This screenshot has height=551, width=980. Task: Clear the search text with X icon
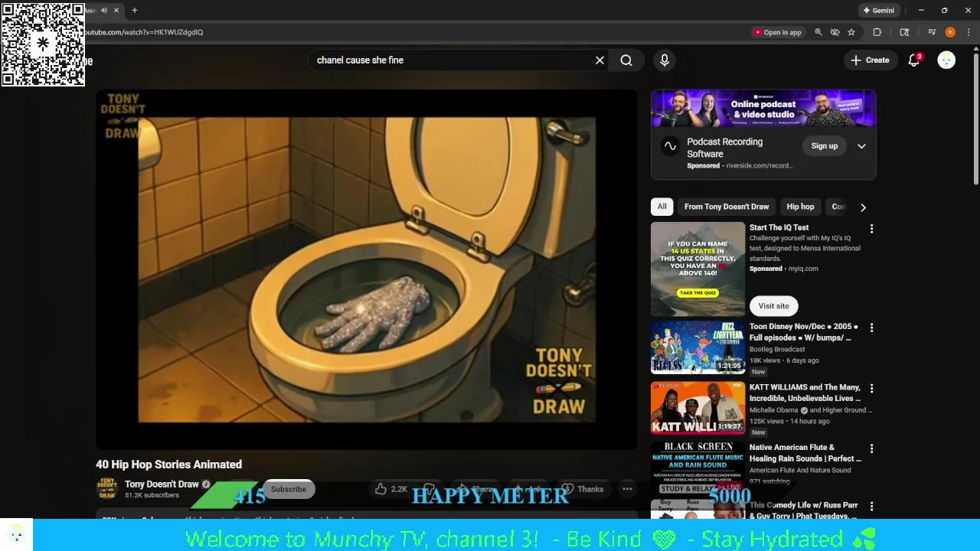point(599,60)
